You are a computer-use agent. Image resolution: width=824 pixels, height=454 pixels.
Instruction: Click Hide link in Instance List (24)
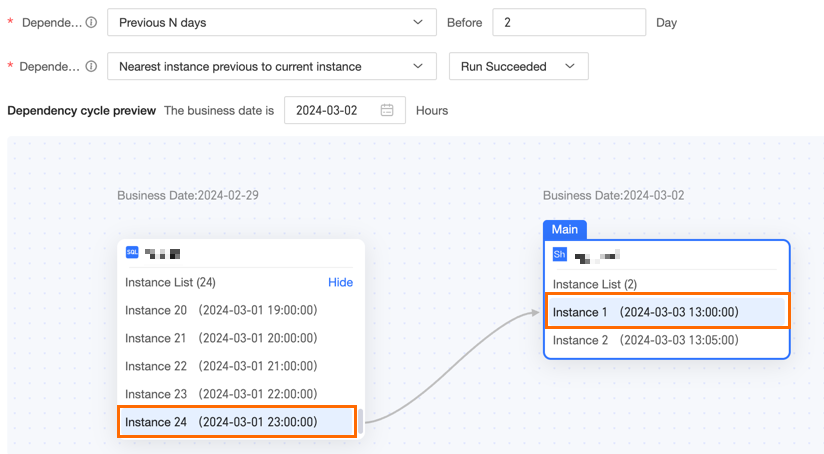pyautogui.click(x=341, y=282)
